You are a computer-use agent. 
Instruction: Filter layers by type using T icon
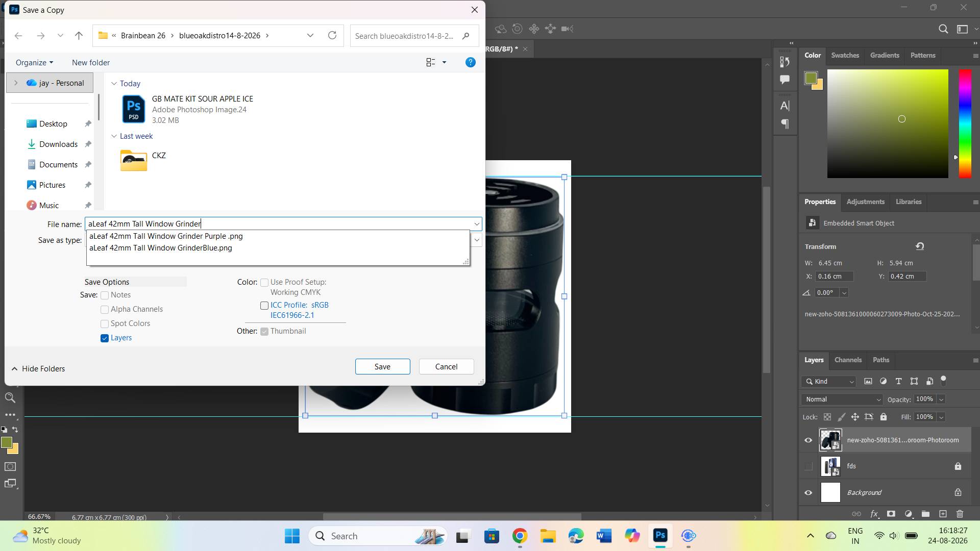898,381
